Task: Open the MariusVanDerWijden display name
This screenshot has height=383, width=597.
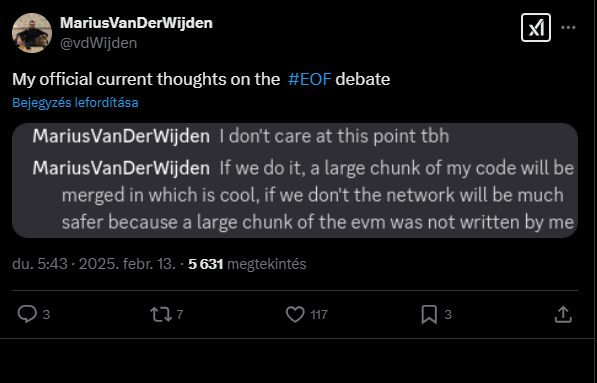Action: pos(136,23)
